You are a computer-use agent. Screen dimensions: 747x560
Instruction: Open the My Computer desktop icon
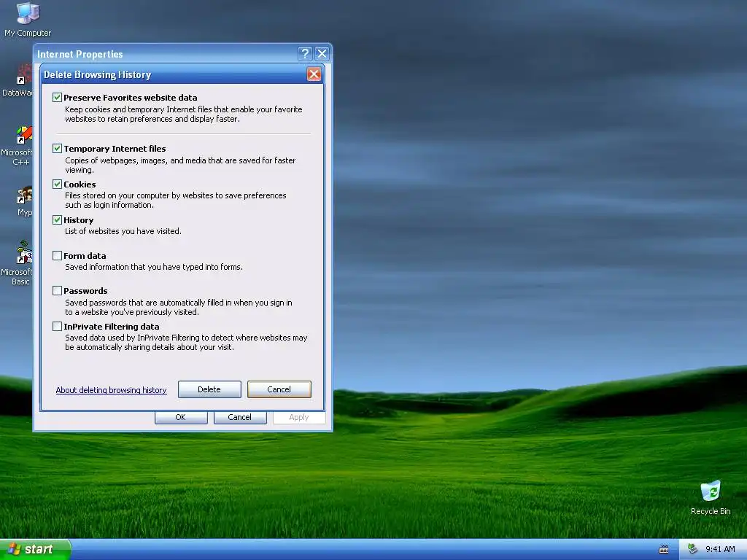pyautogui.click(x=28, y=19)
